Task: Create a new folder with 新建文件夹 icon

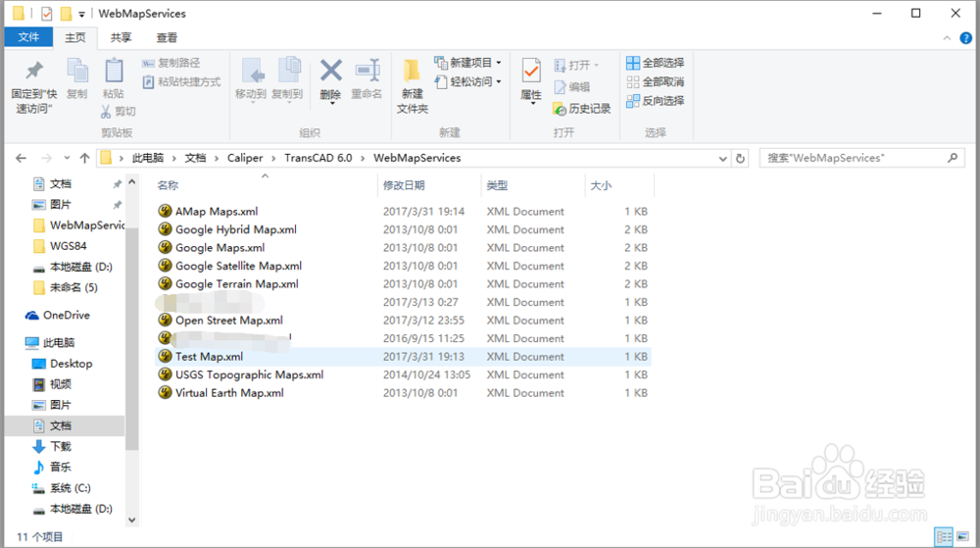Action: click(412, 71)
